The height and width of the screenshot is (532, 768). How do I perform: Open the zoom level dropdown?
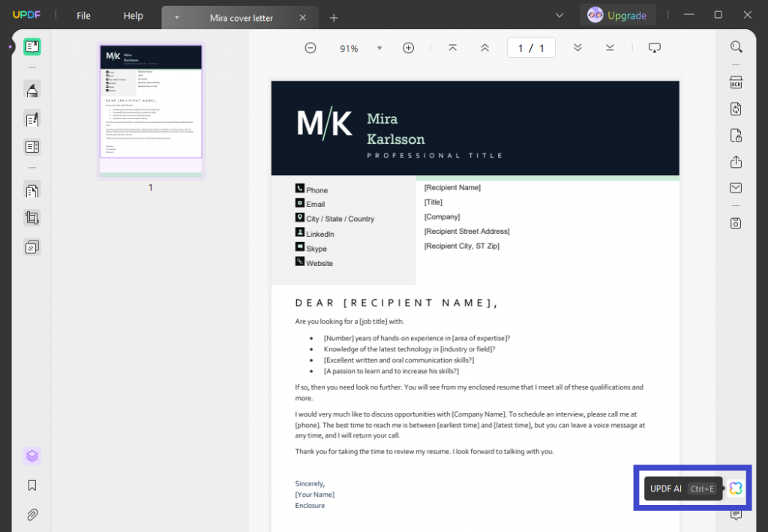[x=379, y=47]
